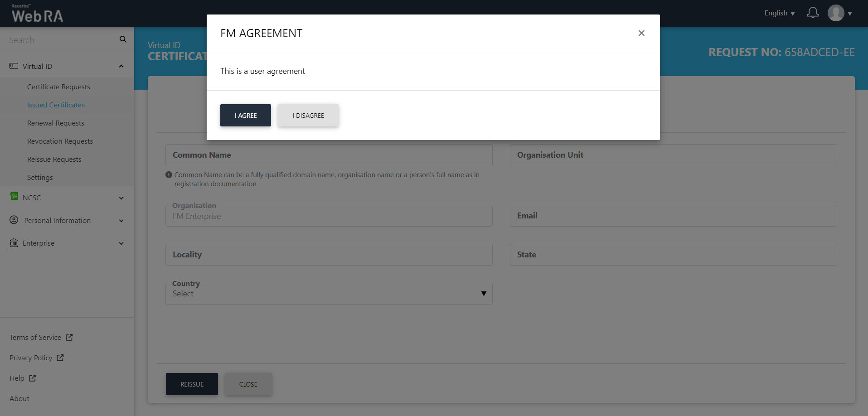Go to Certificate Requests
The image size is (868, 416).
click(x=58, y=87)
